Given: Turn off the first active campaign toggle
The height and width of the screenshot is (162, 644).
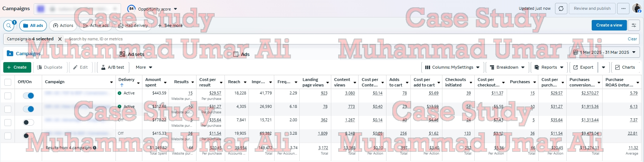Looking at the screenshot, I should pos(28,96).
